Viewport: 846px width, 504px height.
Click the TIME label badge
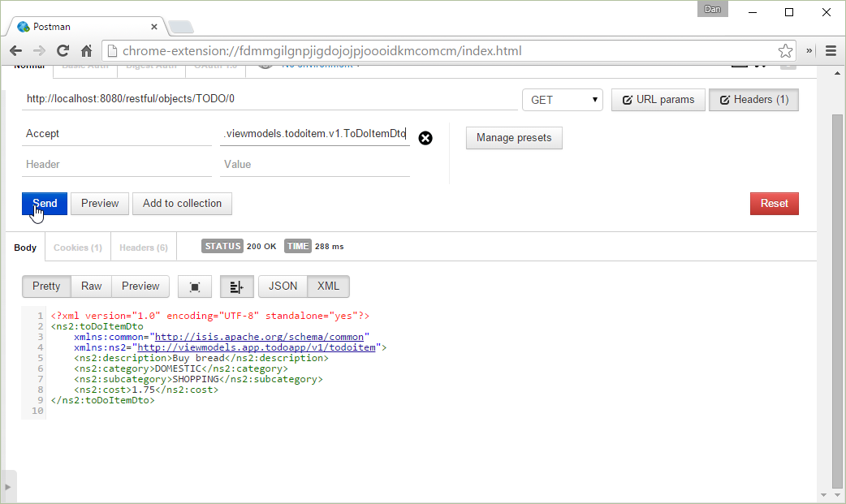tap(298, 246)
